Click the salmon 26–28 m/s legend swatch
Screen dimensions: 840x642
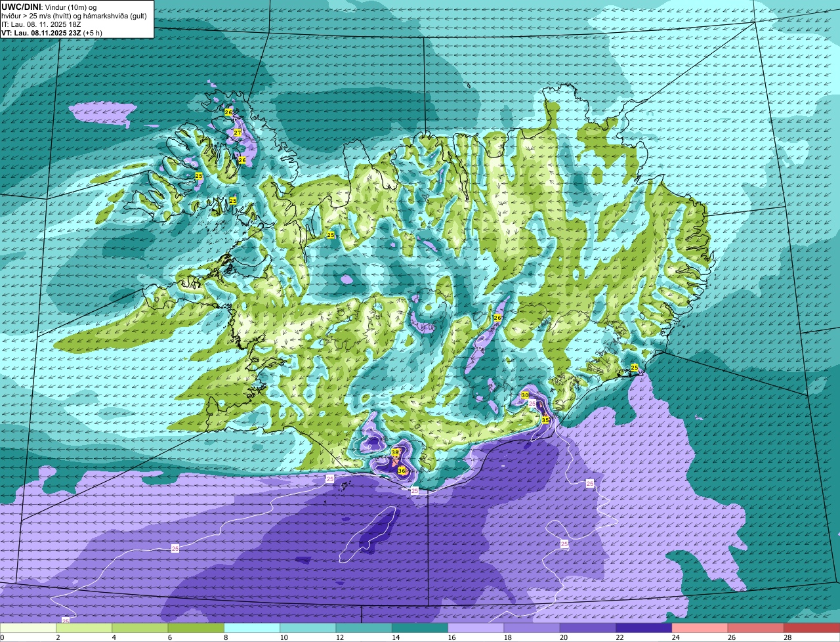click(756, 628)
